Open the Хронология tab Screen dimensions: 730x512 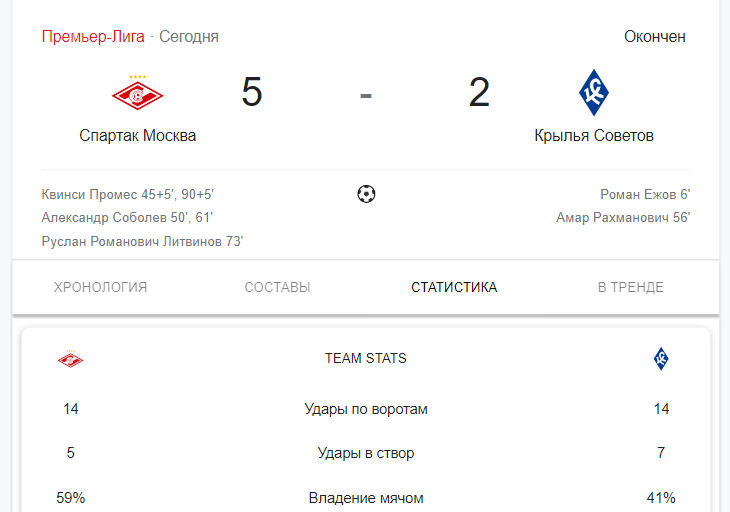click(101, 287)
